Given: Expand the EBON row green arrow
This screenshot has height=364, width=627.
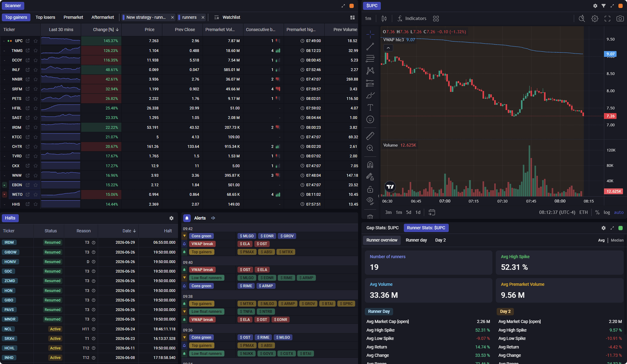Looking at the screenshot, I should (x=4, y=185).
